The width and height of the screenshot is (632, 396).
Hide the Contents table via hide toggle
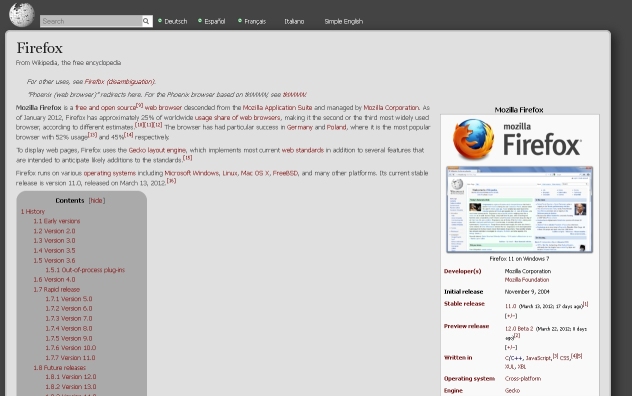point(96,200)
